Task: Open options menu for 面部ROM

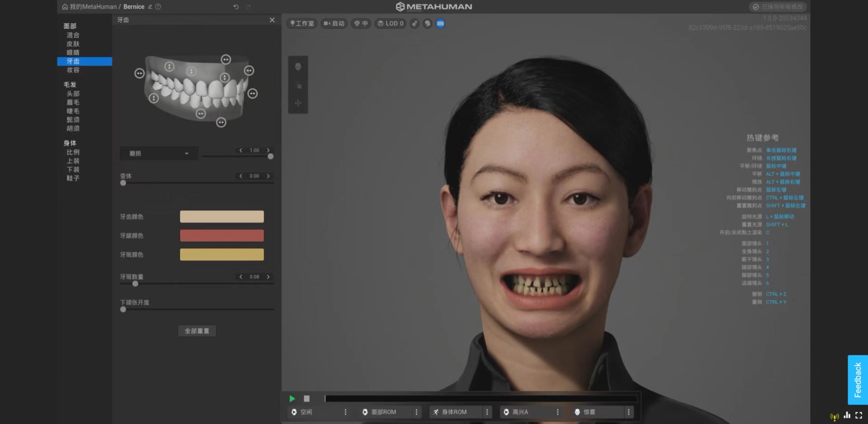Action: point(417,412)
